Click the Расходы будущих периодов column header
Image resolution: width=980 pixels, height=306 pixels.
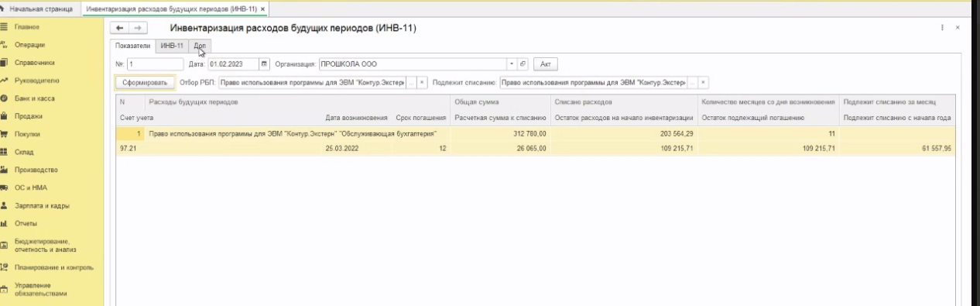click(x=193, y=102)
